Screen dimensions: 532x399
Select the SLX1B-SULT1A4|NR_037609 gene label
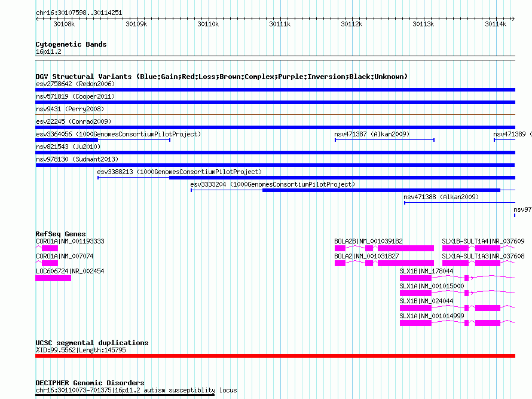[x=483, y=241]
